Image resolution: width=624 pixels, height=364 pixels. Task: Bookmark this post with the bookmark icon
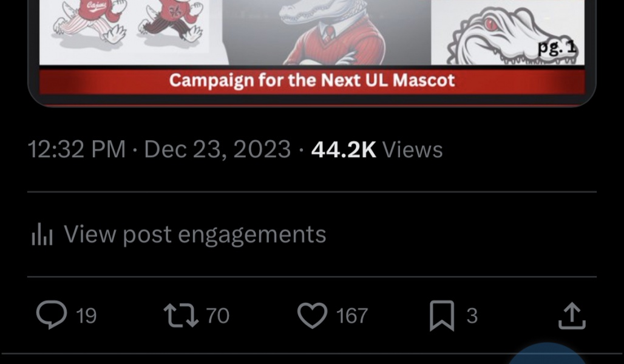click(442, 316)
